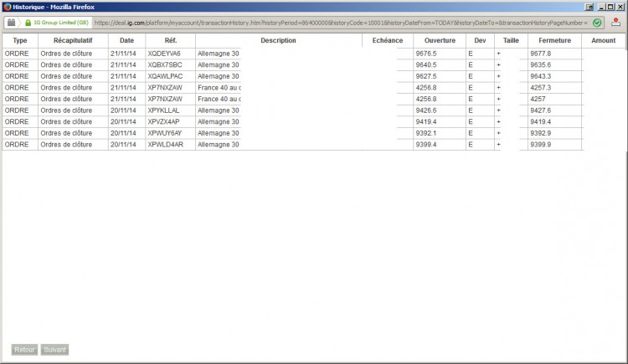Click the Amount column header
This screenshot has width=628, height=364.
[603, 40]
